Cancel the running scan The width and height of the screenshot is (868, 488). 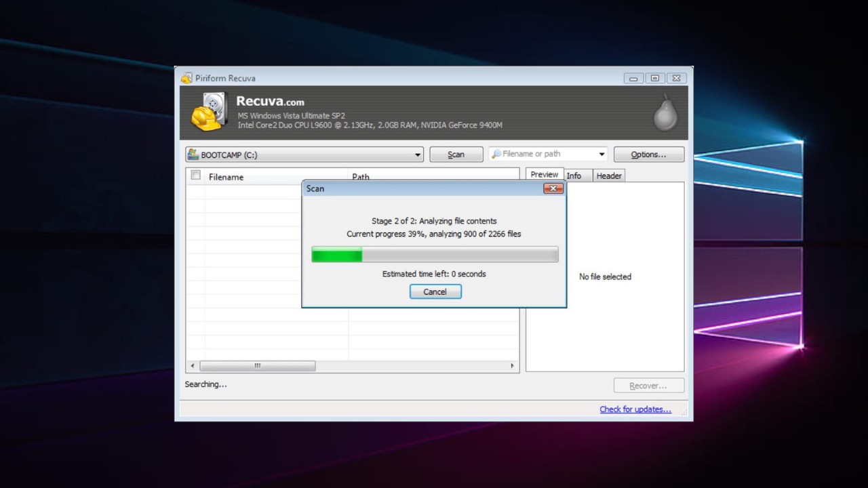click(x=435, y=291)
